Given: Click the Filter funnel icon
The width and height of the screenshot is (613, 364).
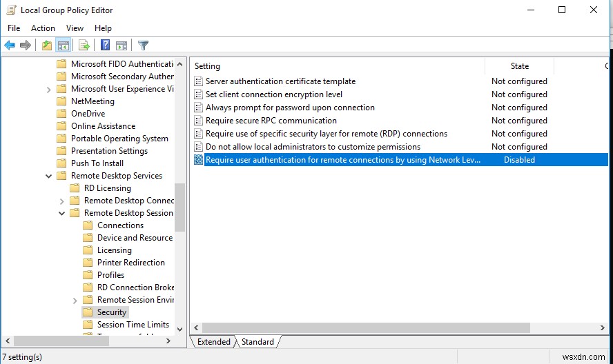Looking at the screenshot, I should [x=143, y=45].
